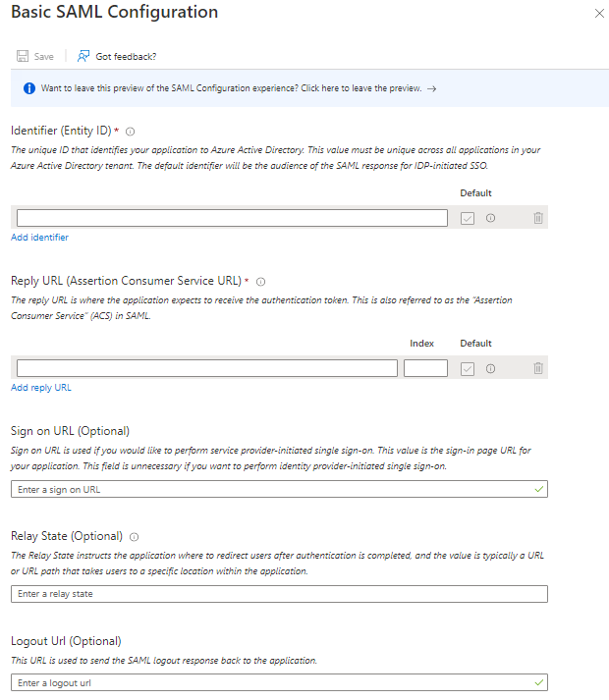Toggle the Default checkbox for the identifier
The height and width of the screenshot is (700, 609).
(x=468, y=218)
